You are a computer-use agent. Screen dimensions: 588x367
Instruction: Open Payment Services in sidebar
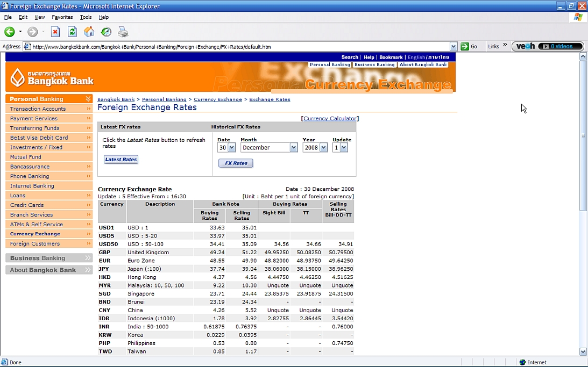point(49,118)
